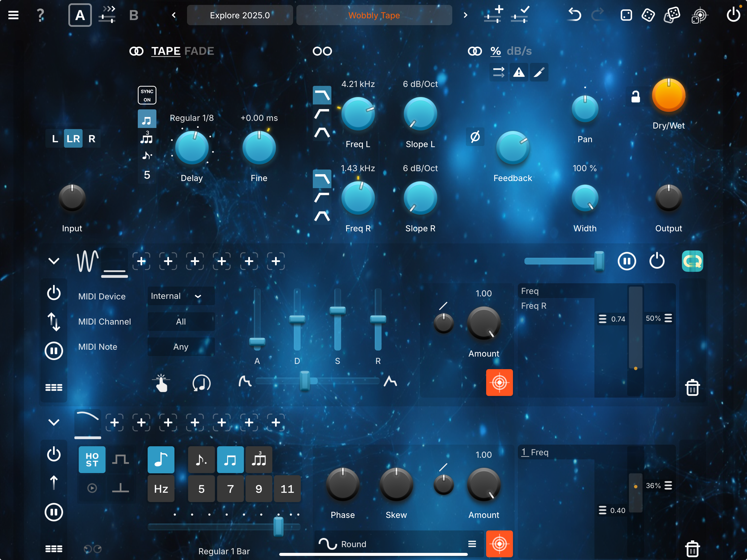Select the L channel button
Image resolution: width=747 pixels, height=560 pixels.
coord(55,138)
